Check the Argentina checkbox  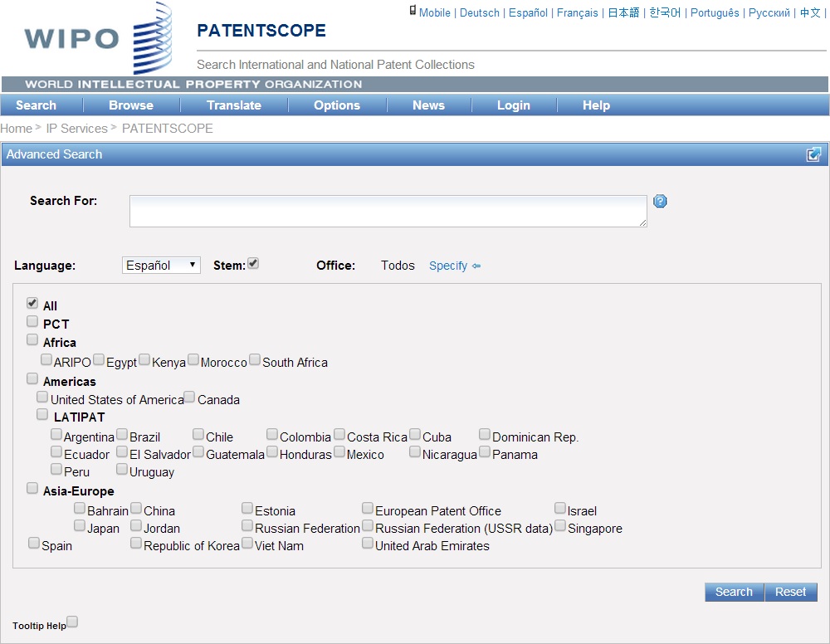(x=56, y=434)
